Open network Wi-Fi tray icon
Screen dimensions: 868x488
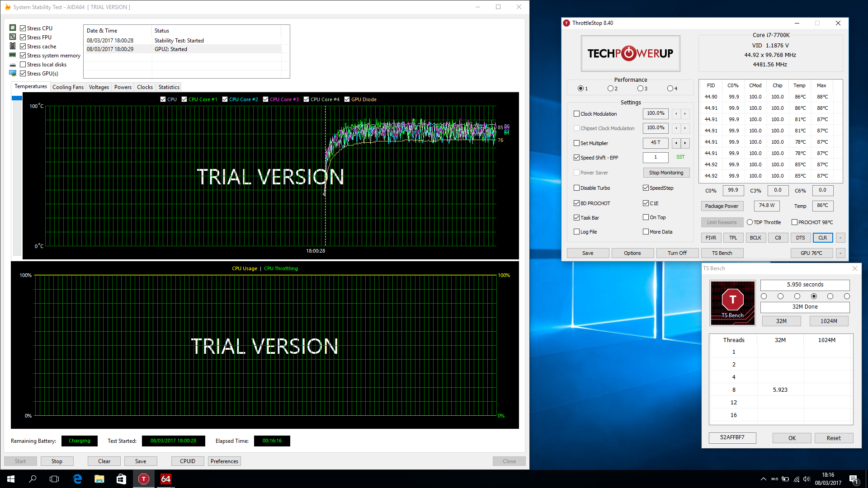[x=796, y=479]
